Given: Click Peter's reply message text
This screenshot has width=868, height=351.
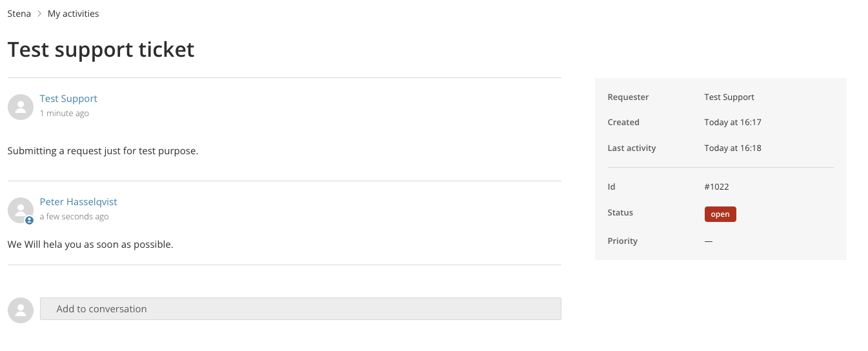Looking at the screenshot, I should coord(90,245).
